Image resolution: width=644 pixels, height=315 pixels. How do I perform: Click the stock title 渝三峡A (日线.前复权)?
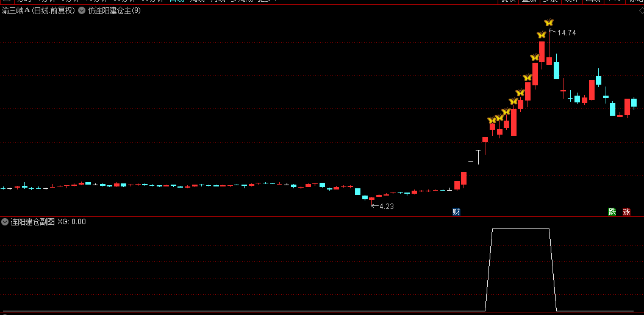[x=38, y=11]
